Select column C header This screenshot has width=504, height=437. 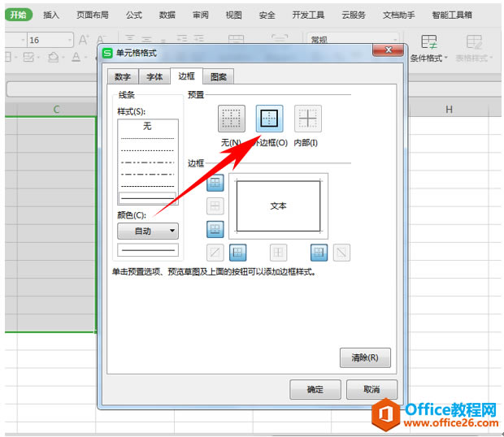[x=57, y=110]
